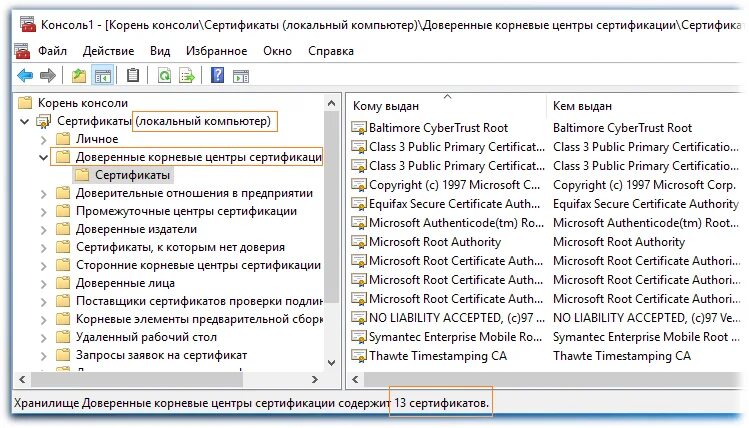Click tree horizontal scrollbar right arrow

click(314, 379)
